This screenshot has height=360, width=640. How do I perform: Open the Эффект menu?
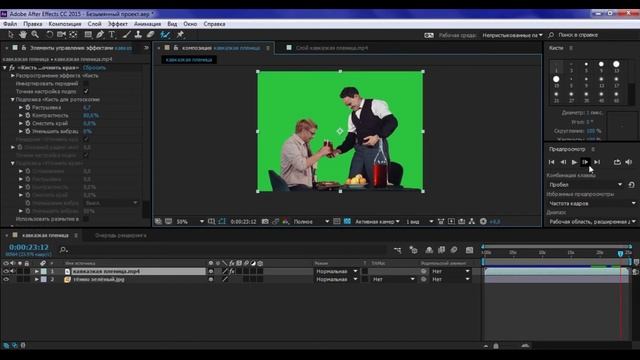118,24
